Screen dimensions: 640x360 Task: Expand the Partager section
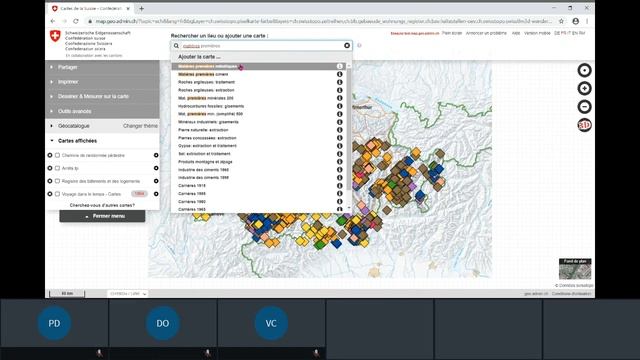point(102,67)
